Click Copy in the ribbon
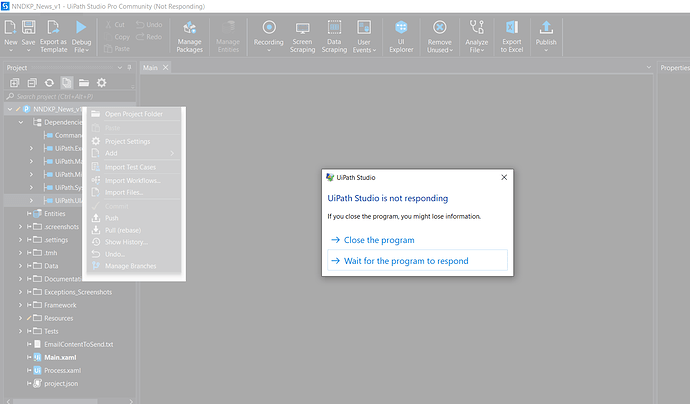The height and width of the screenshot is (404, 690). [x=117, y=37]
